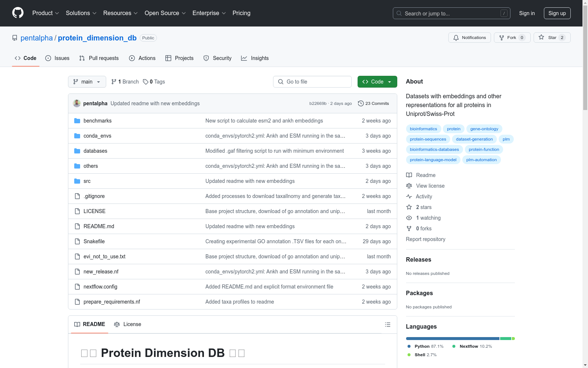Click pentalpha's avatar in commit header
The width and height of the screenshot is (588, 368).
pyautogui.click(x=77, y=103)
